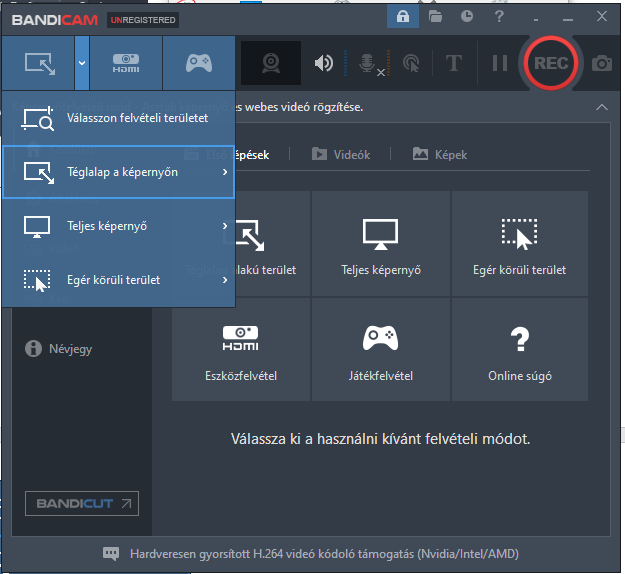The width and height of the screenshot is (625, 574).
Task: Select the screen rectangle recording mode icon
Action: [x=39, y=63]
